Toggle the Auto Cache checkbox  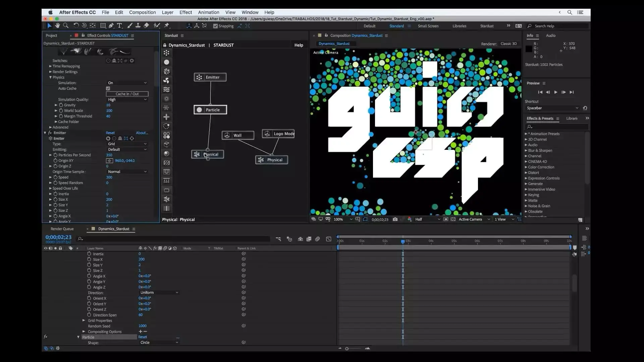(x=108, y=88)
